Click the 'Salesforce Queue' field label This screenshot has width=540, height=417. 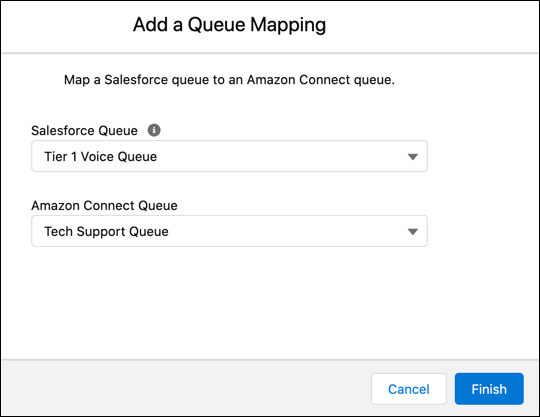pos(84,131)
